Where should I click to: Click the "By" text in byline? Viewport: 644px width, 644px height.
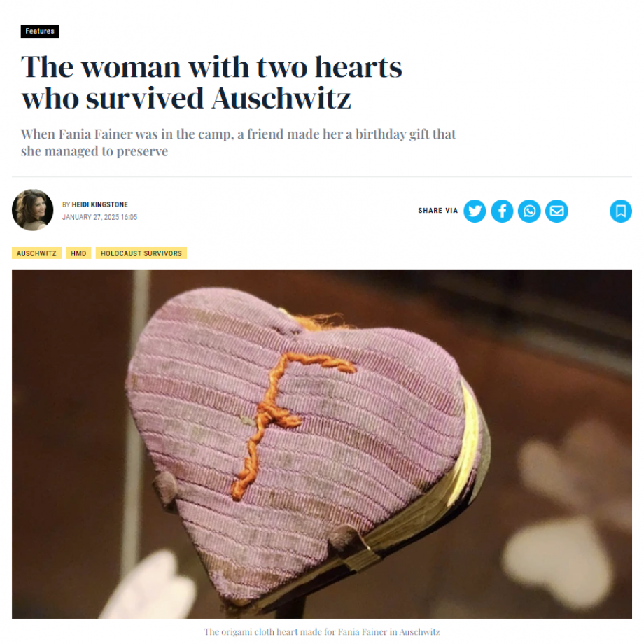tap(66, 204)
